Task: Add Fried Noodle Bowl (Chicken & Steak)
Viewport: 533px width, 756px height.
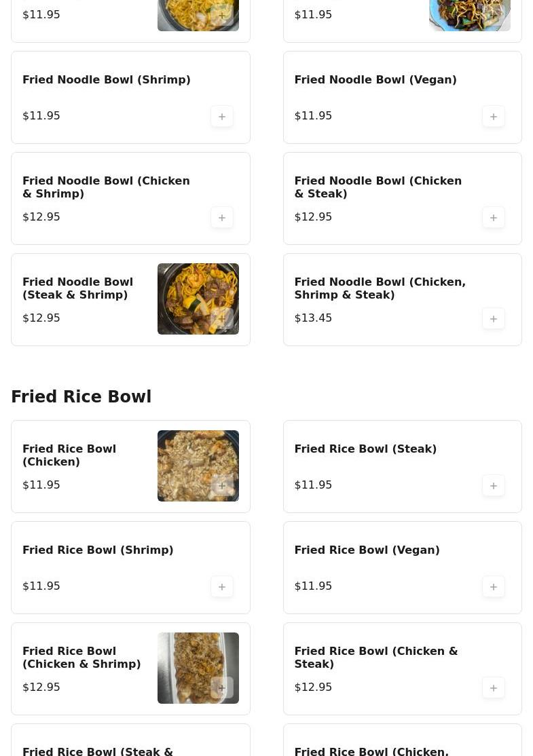Action: pos(494,218)
